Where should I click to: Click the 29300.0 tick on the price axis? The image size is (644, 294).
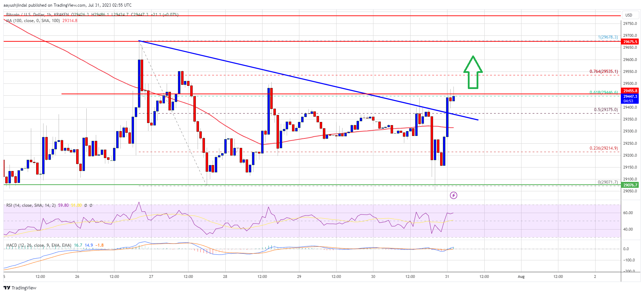point(630,131)
